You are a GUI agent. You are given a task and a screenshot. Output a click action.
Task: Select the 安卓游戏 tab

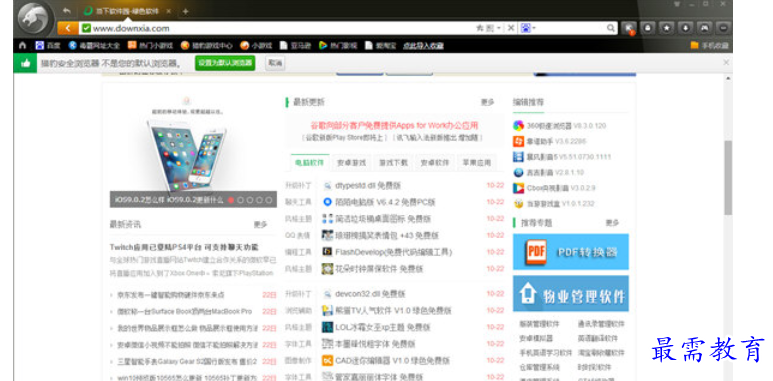point(351,163)
